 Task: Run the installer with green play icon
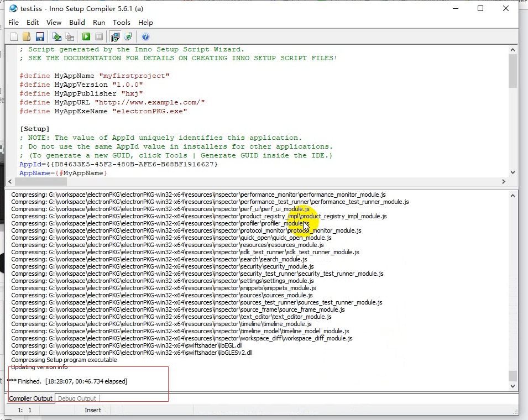pyautogui.click(x=86, y=36)
